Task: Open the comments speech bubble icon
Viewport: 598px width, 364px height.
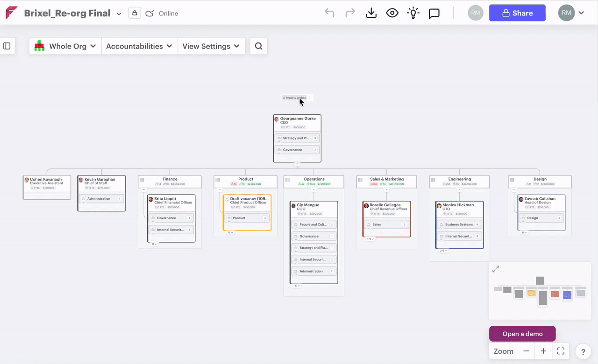Action: tap(434, 13)
